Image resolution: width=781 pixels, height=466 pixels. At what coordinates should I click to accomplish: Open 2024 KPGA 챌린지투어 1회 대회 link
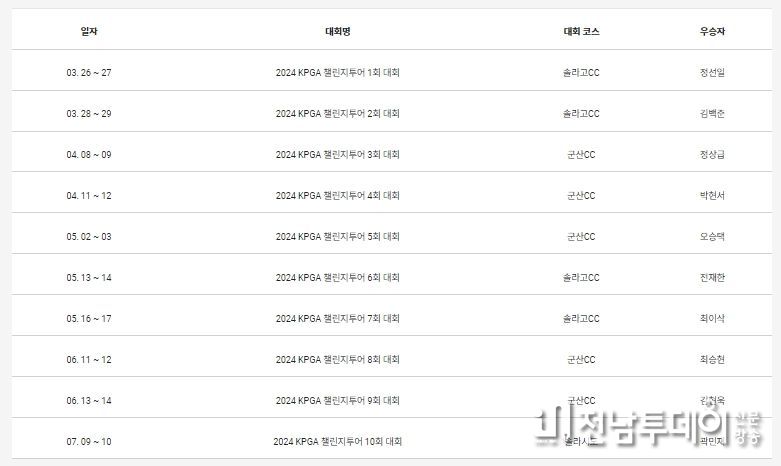(x=338, y=73)
